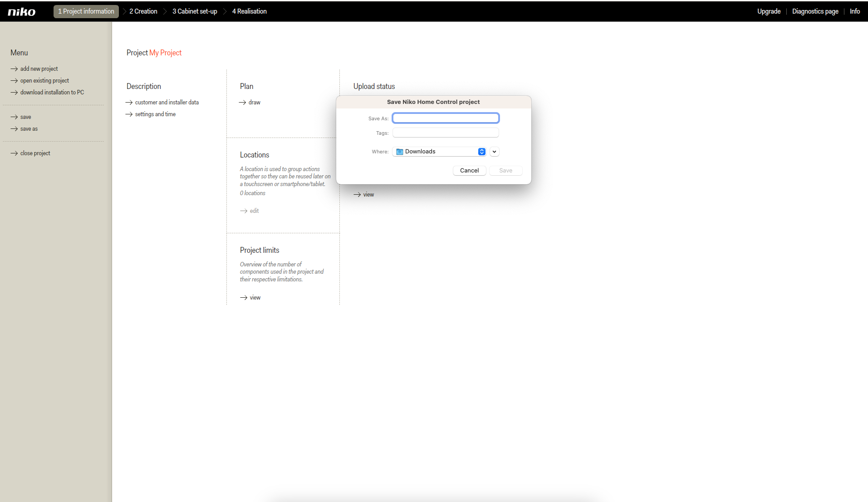This screenshot has width=868, height=502.
Task: Open the Where location popup stepper
Action: coord(481,152)
